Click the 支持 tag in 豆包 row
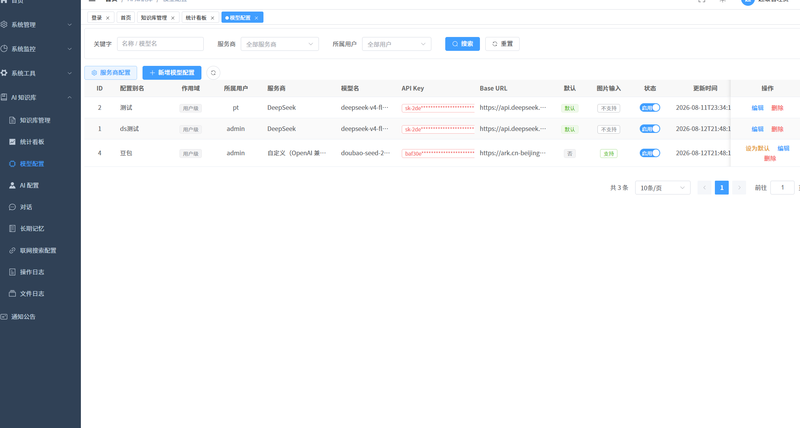This screenshot has width=800, height=428. 609,154
